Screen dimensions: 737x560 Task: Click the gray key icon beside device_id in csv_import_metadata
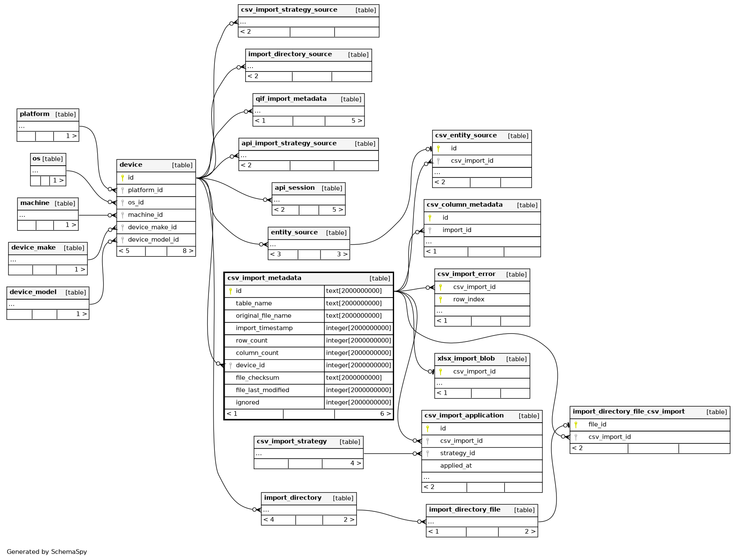[x=230, y=366]
